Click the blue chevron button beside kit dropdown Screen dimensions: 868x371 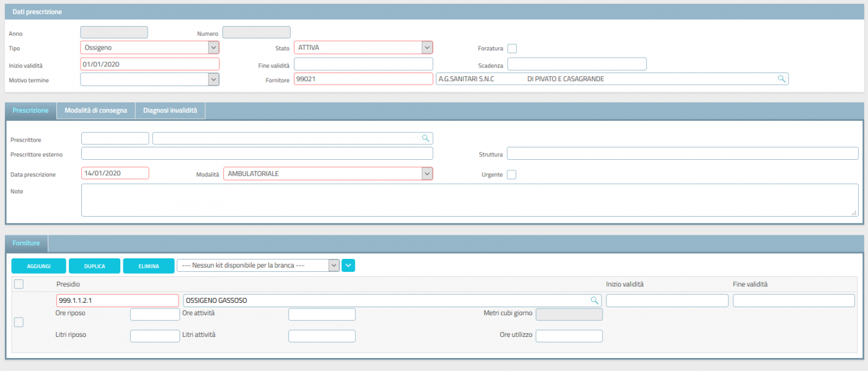(x=348, y=265)
